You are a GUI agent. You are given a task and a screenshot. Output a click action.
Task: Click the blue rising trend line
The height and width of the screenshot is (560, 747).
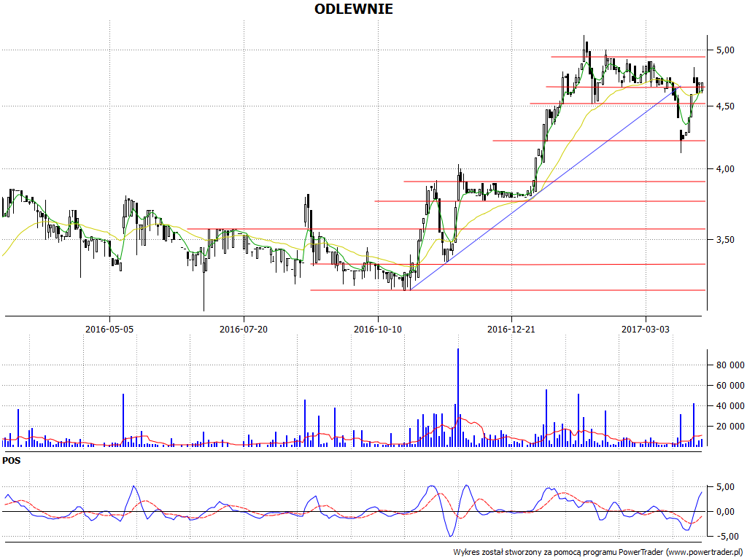tap(545, 188)
